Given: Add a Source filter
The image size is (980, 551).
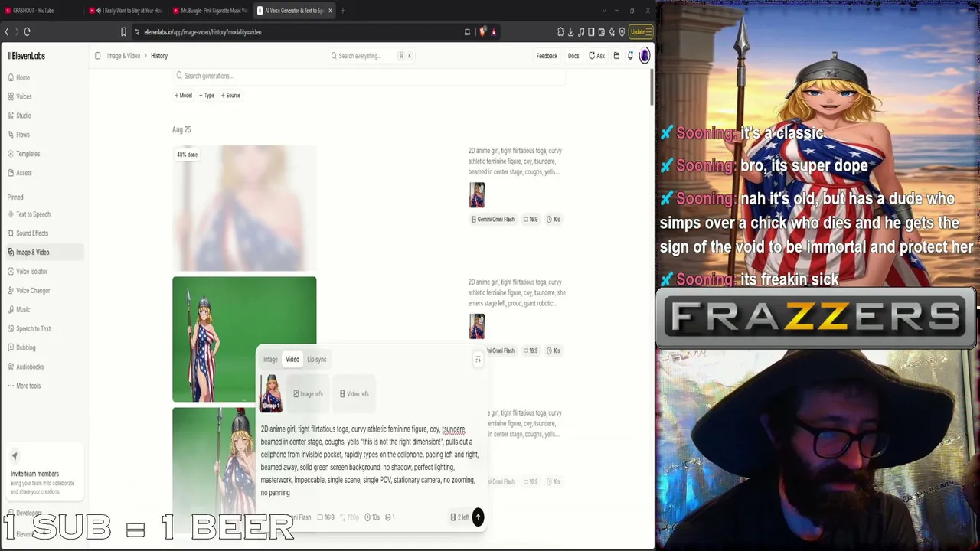Looking at the screenshot, I should (x=230, y=96).
